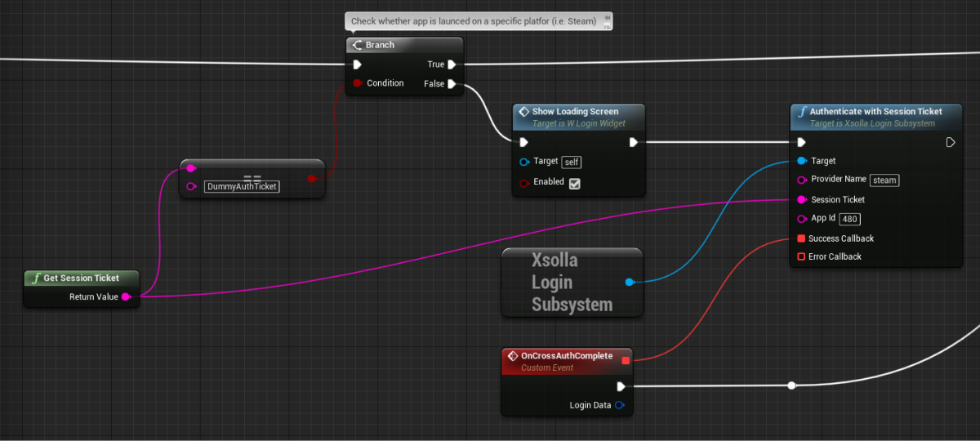Click the Get Session Ticket Return Value pin
Image resolution: width=980 pixels, height=441 pixels.
pos(126,297)
